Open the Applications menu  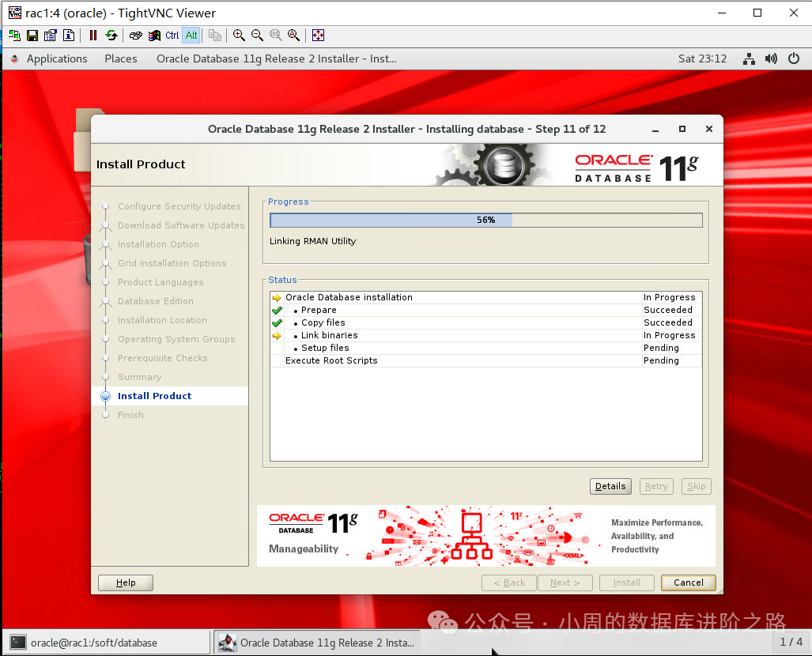click(57, 58)
